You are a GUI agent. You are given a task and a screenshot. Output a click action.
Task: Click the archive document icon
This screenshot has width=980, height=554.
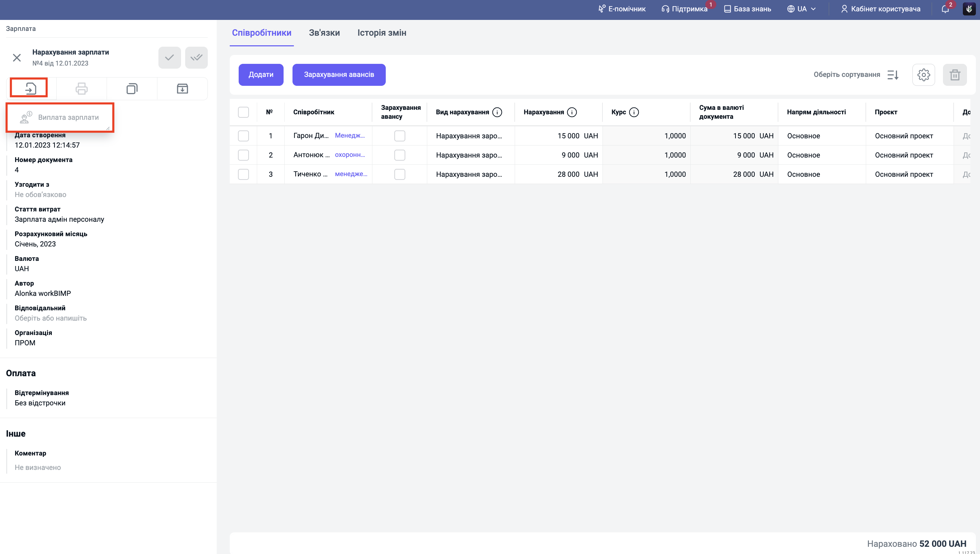[182, 89]
